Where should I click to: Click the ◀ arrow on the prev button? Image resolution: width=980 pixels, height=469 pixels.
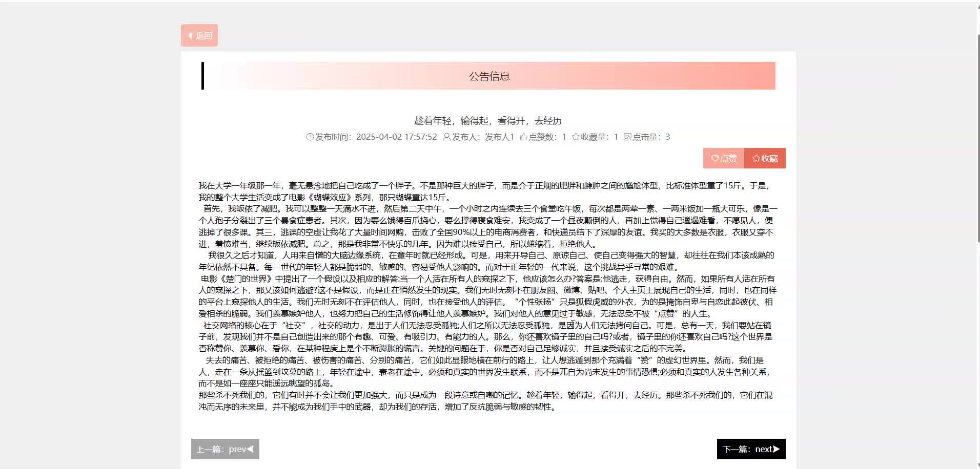click(250, 449)
